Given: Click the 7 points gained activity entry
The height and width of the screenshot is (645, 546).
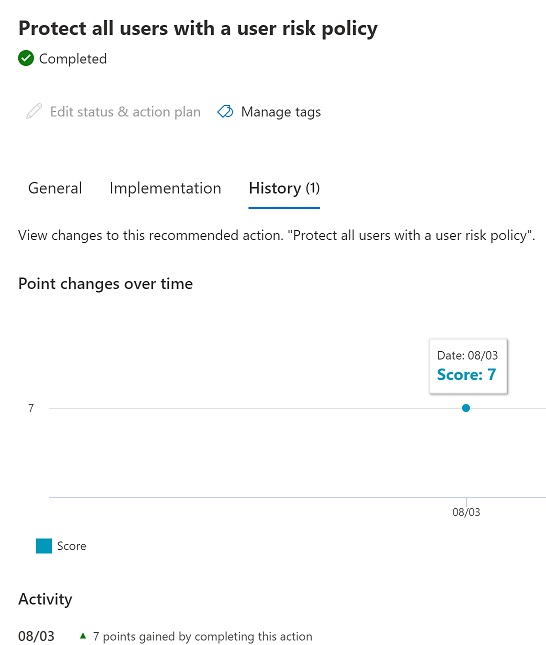Looking at the screenshot, I should (x=202, y=636).
